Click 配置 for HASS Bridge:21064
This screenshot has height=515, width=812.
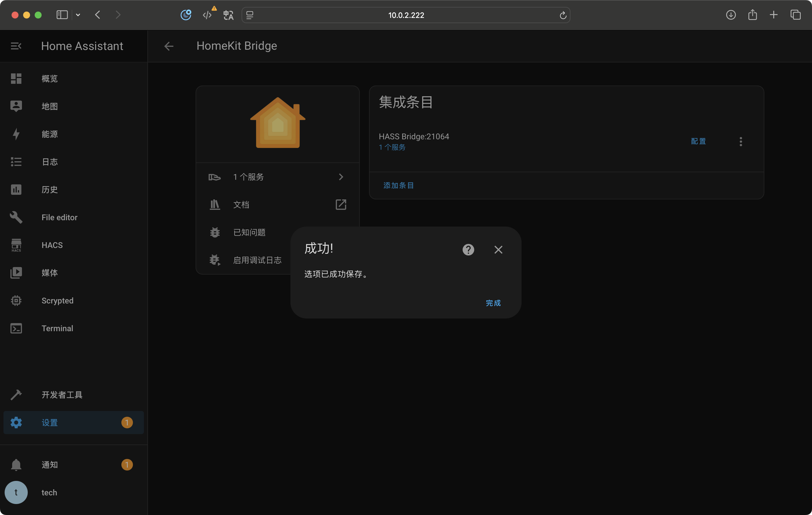pos(698,141)
